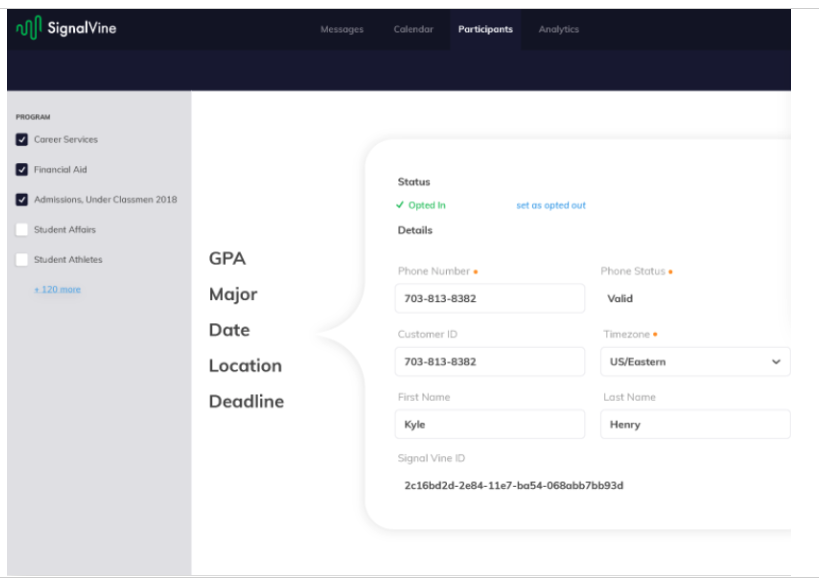
Task: Uncheck Admissions, Under Classmen 2018
Action: click(x=22, y=199)
